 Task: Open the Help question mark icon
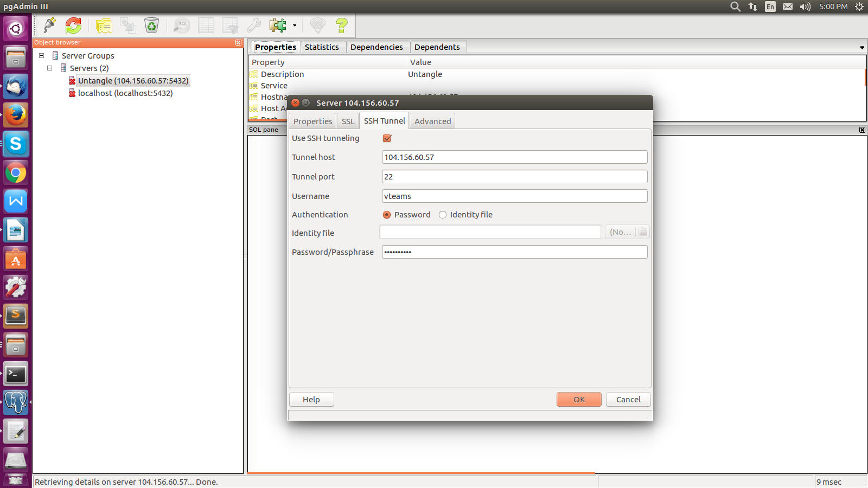pos(342,25)
